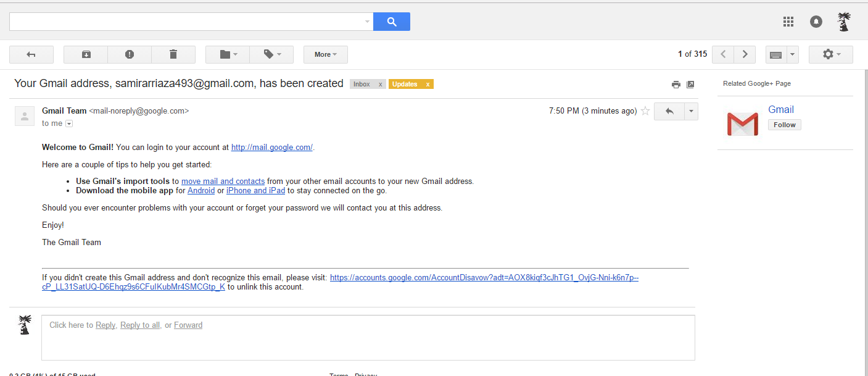The height and width of the screenshot is (376, 868).
Task: Remove the Inbox label via its x
Action: (381, 84)
